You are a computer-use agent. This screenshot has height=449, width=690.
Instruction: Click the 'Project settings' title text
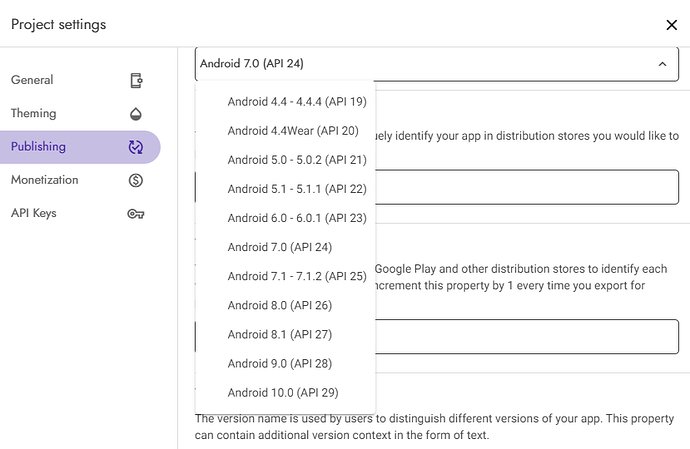(59, 25)
